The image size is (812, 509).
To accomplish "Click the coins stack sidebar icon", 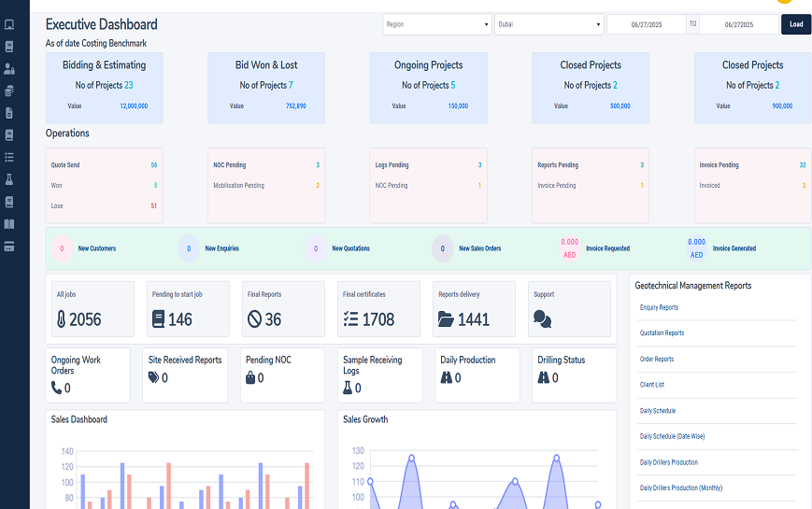I will pyautogui.click(x=9, y=91).
